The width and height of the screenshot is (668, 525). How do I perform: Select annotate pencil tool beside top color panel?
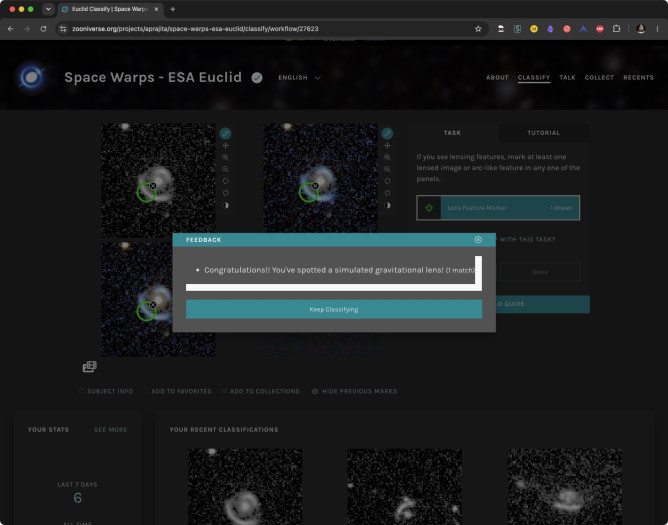(x=387, y=133)
